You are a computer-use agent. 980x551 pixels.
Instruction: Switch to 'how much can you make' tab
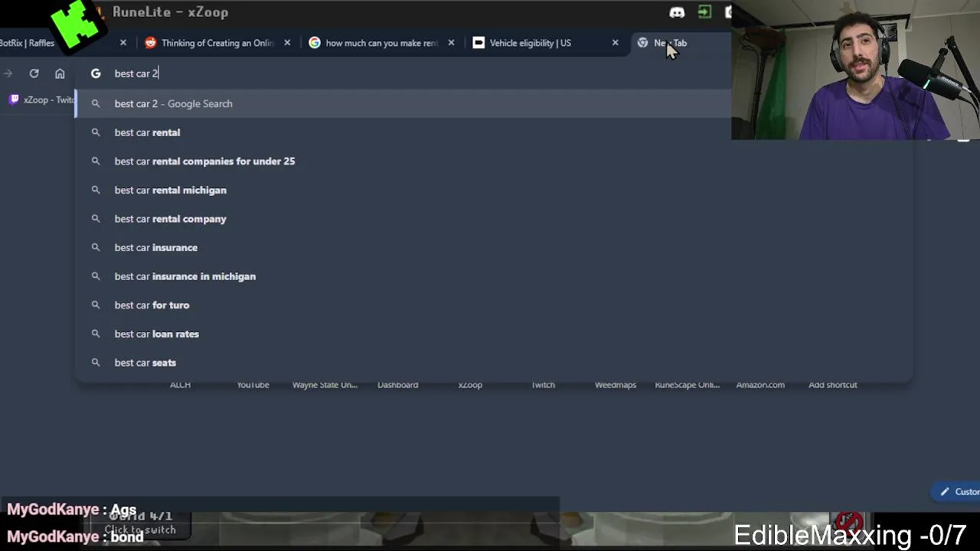(x=381, y=43)
